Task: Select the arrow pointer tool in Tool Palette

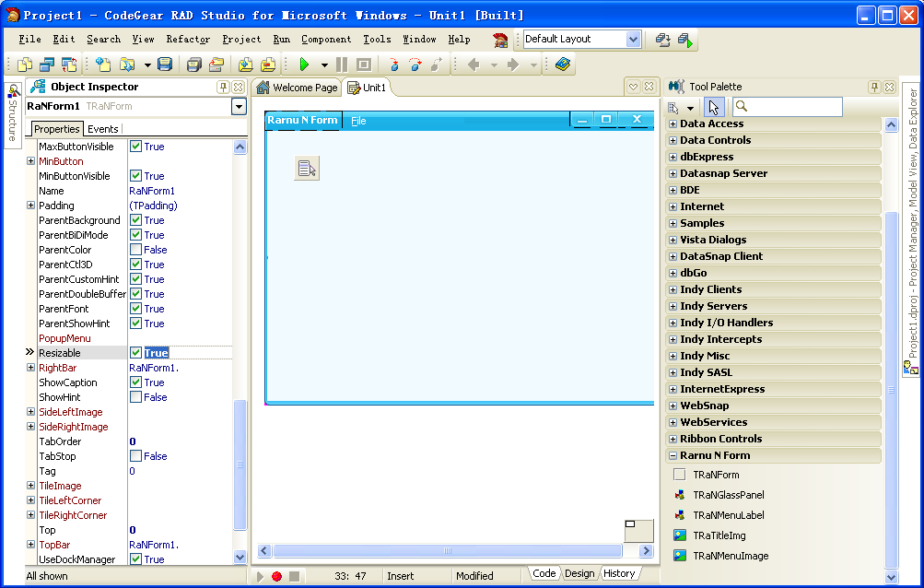Action: click(716, 108)
